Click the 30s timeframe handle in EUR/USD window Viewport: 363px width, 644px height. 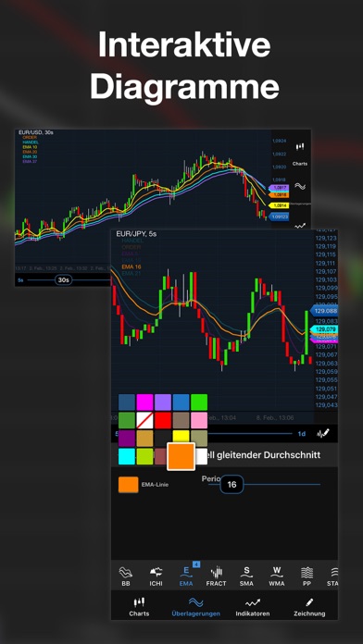pos(63,279)
